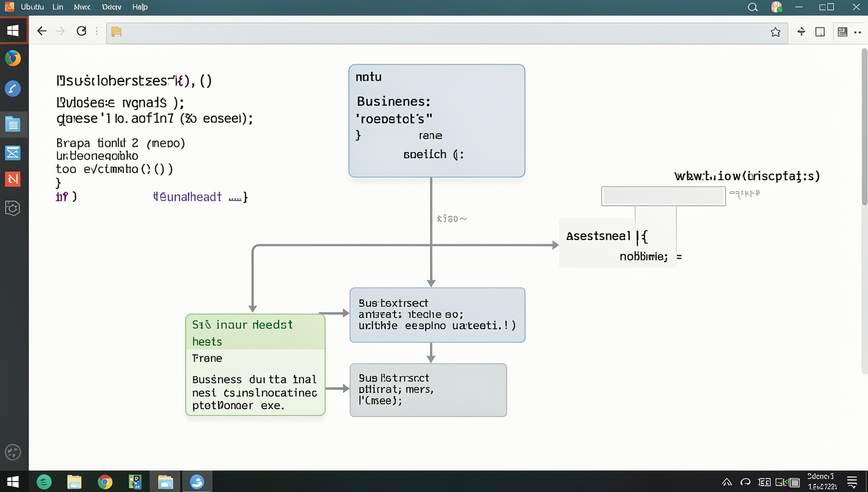Open the search magnifier in title bar

point(752,7)
